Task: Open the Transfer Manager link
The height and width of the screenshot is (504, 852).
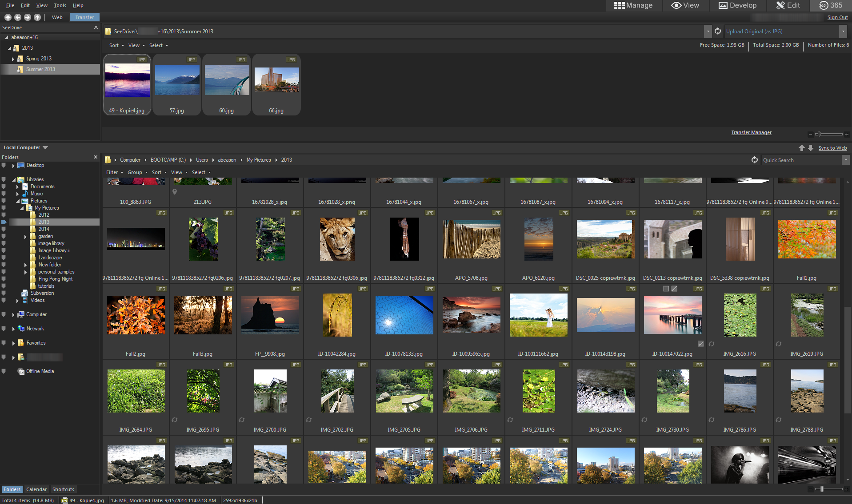Action: (x=751, y=132)
